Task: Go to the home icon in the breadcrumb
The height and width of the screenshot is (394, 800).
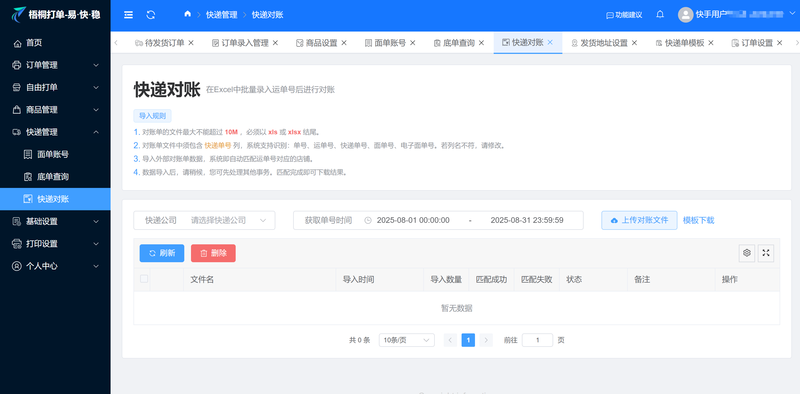Action: pos(187,14)
